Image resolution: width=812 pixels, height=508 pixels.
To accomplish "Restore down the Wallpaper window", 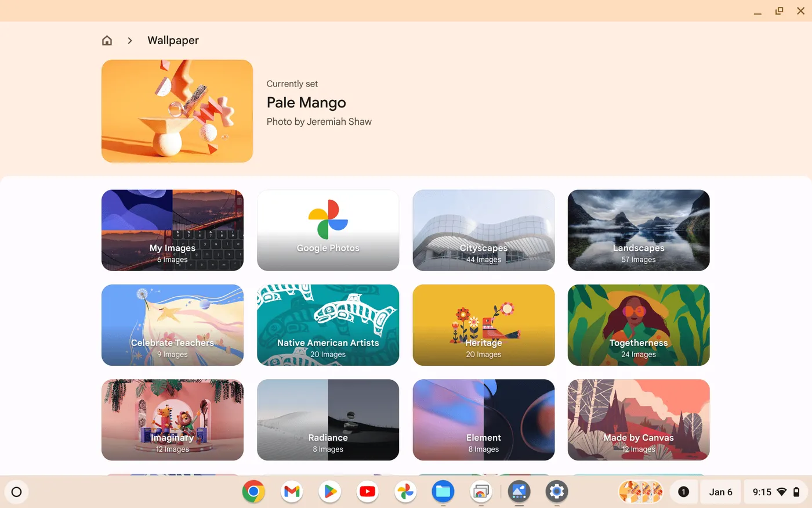I will pos(779,11).
